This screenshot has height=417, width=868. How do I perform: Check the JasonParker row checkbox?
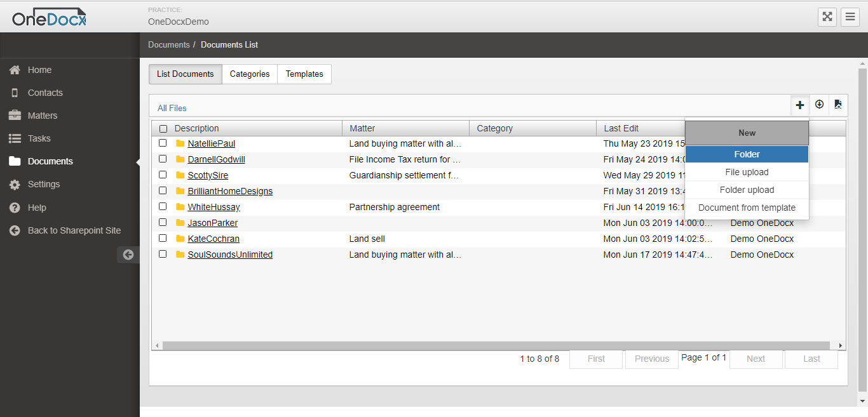(x=163, y=222)
